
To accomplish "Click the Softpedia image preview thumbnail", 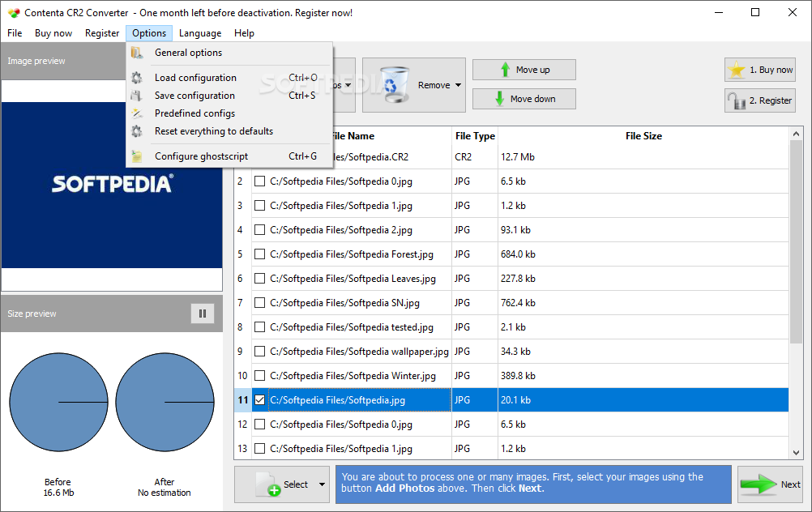I will pos(112,185).
